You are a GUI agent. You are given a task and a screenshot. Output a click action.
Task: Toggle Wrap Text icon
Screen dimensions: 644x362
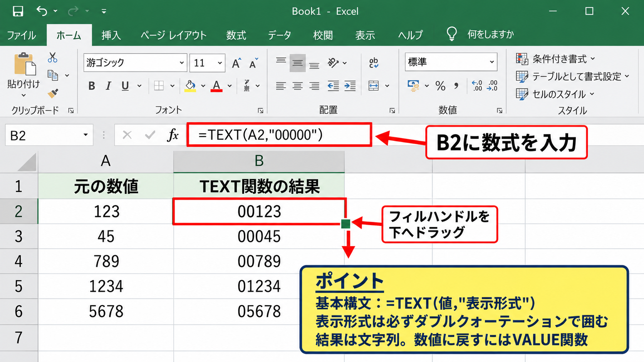click(374, 63)
